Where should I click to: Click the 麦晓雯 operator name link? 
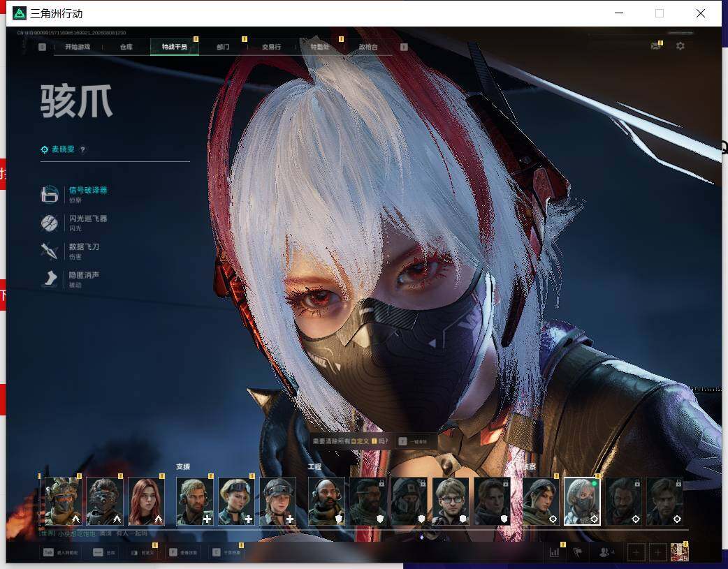click(63, 149)
